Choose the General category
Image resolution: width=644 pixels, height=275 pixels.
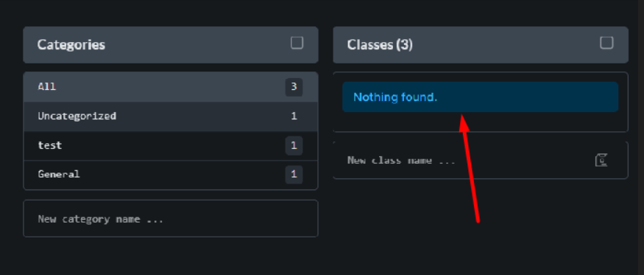171,175
